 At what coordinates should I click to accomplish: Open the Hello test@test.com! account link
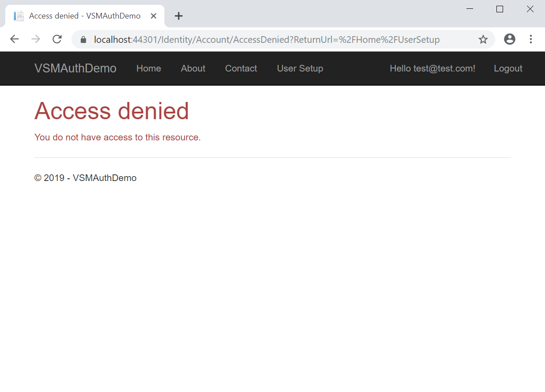coord(432,68)
